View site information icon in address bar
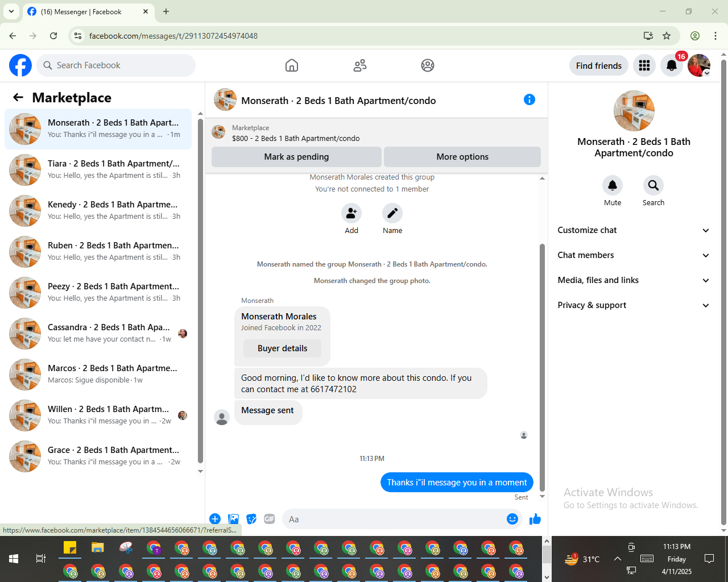This screenshot has height=582, width=728. coord(78,36)
